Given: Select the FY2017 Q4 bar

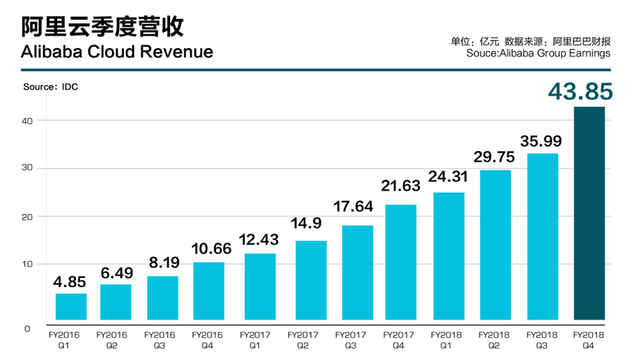Looking at the screenshot, I should click(401, 262).
